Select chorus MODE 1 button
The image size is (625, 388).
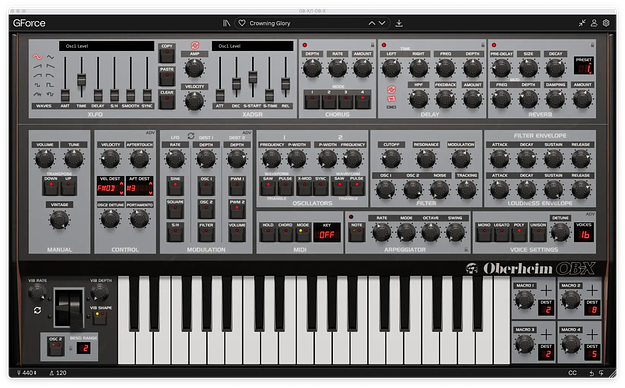click(312, 100)
